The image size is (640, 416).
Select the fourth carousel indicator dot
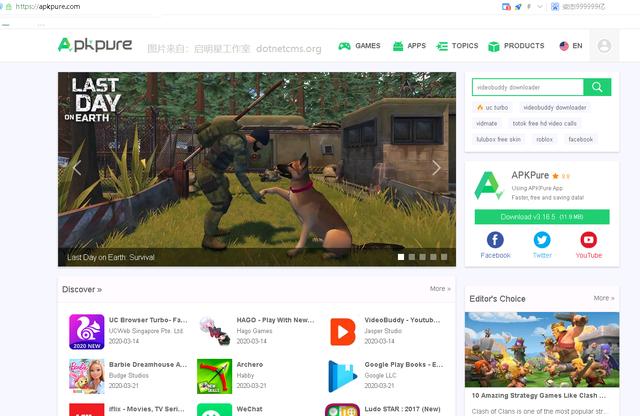click(433, 257)
